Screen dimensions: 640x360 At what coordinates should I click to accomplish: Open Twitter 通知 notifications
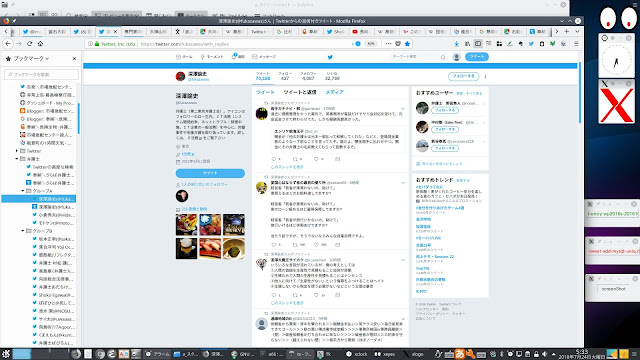238,57
